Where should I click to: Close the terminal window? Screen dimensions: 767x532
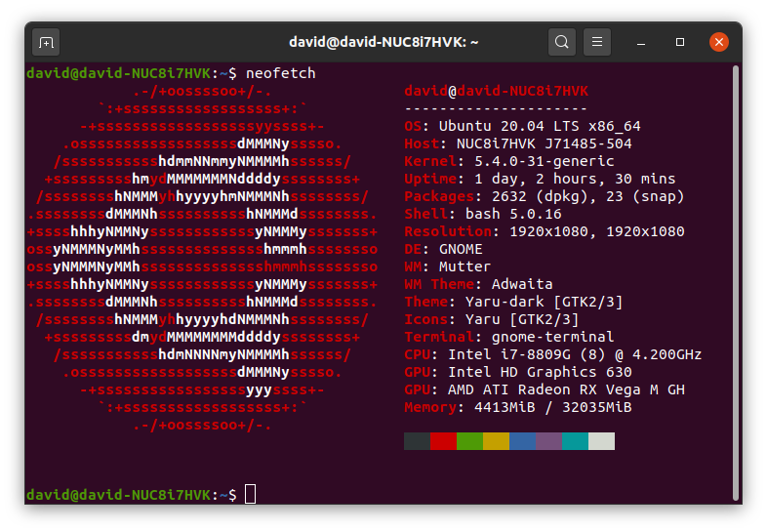coord(719,42)
